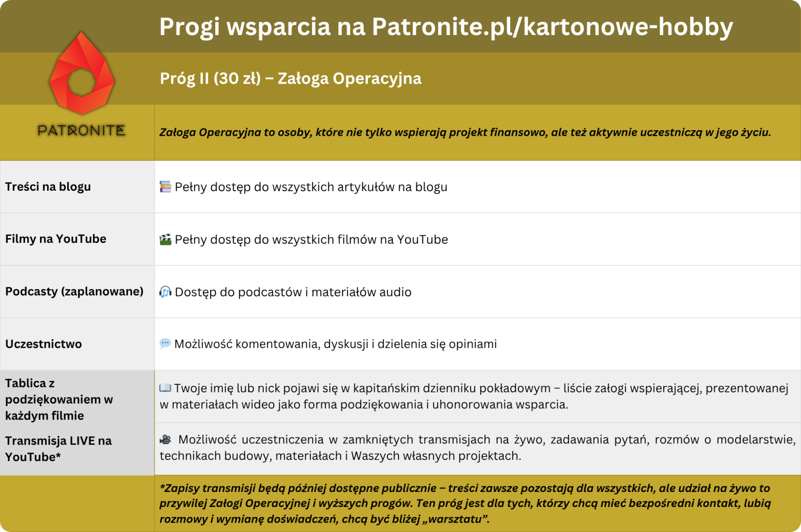The image size is (801, 532).
Task: Click the red Patronite flame logo
Action: pos(82,74)
